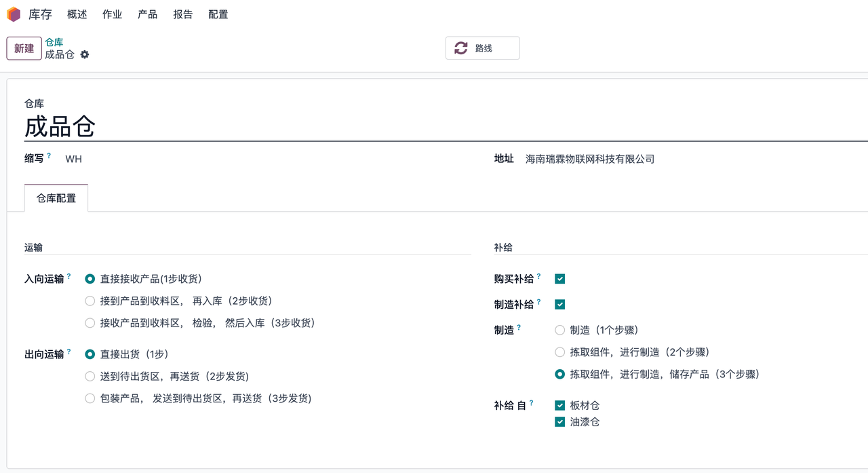This screenshot has height=473, width=868.
Task: Select 2步发货 outgoing option
Action: pos(90,376)
